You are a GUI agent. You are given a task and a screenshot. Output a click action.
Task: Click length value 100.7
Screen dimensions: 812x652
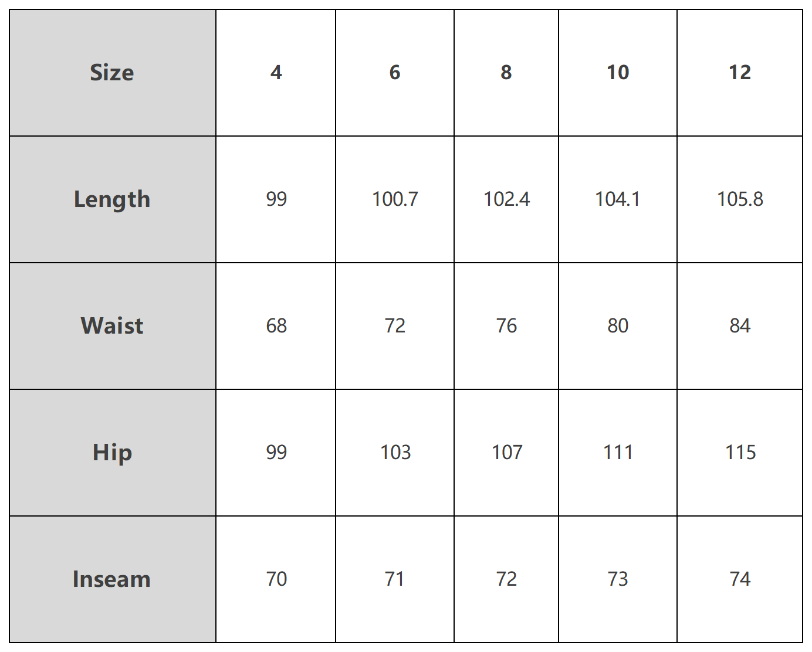pyautogui.click(x=394, y=199)
